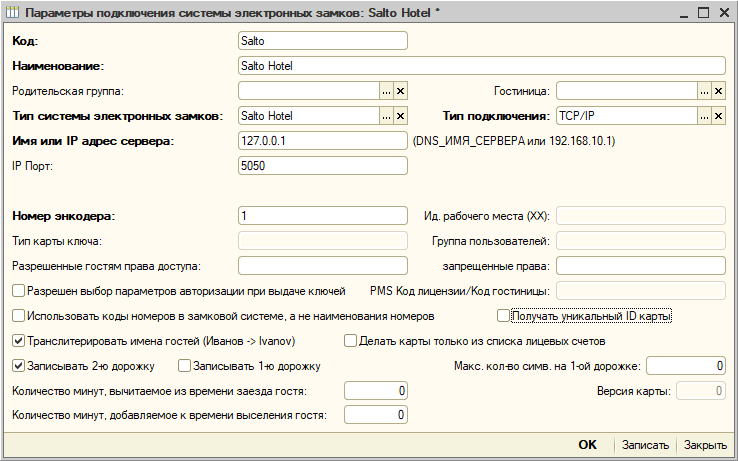Viewport: 738px width, 461px height.
Task: Click minutes subtracted from check-in time field
Action: (376, 390)
